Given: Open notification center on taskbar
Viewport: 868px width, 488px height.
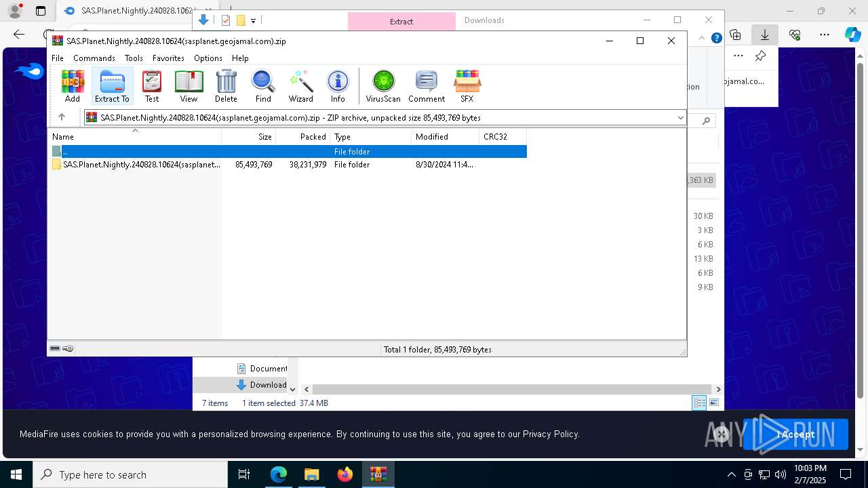Looking at the screenshot, I should pos(846,474).
